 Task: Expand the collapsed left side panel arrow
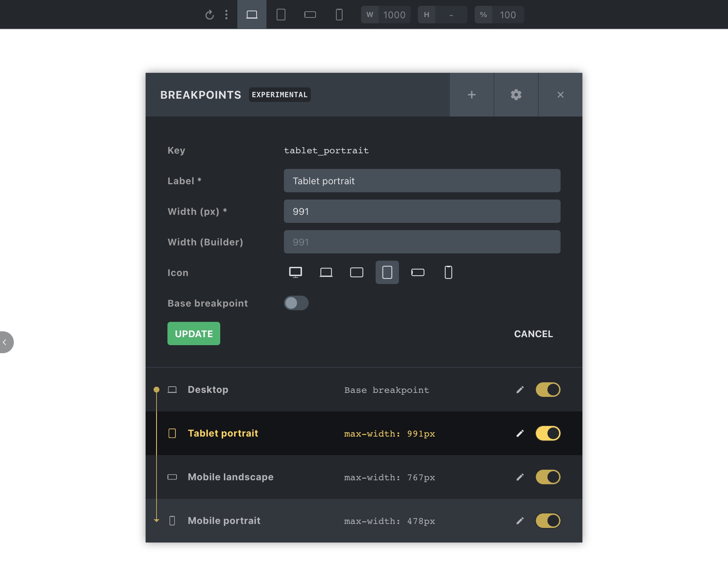pyautogui.click(x=5, y=342)
